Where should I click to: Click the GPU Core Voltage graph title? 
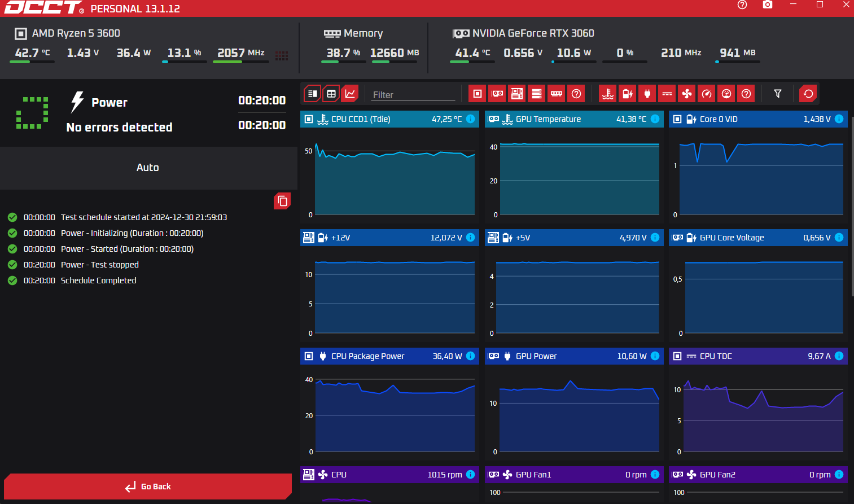(x=732, y=238)
